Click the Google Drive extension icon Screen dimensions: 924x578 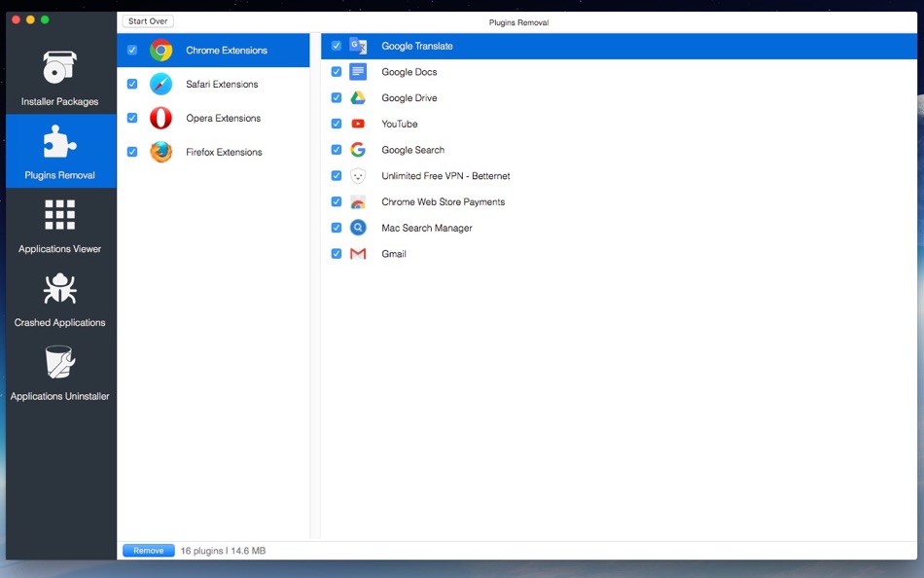(x=358, y=98)
